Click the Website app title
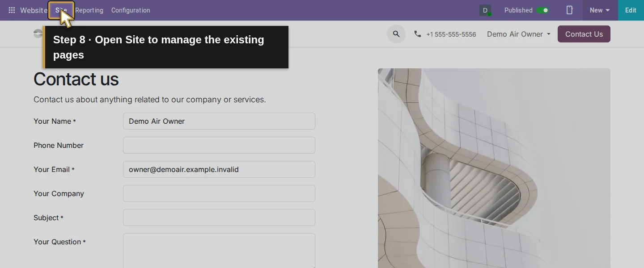The width and height of the screenshot is (644, 268). [34, 10]
